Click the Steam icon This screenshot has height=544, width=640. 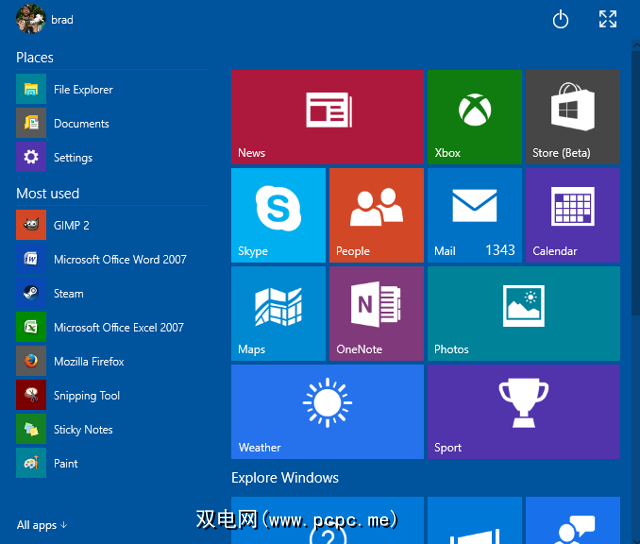pyautogui.click(x=31, y=293)
